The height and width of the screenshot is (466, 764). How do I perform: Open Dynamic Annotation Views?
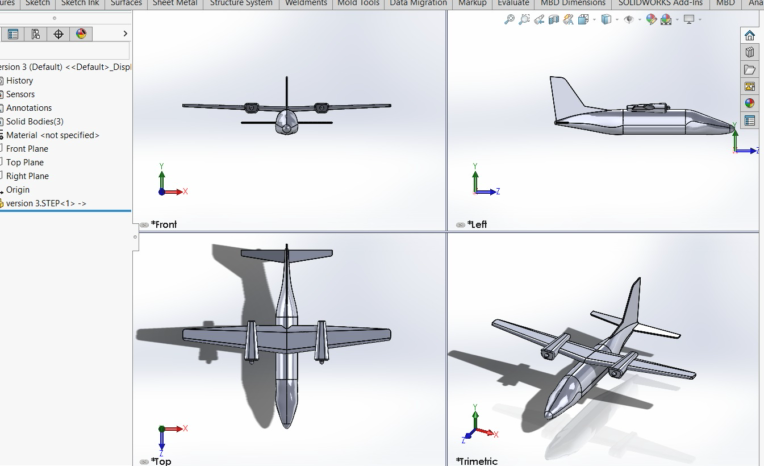(568, 19)
